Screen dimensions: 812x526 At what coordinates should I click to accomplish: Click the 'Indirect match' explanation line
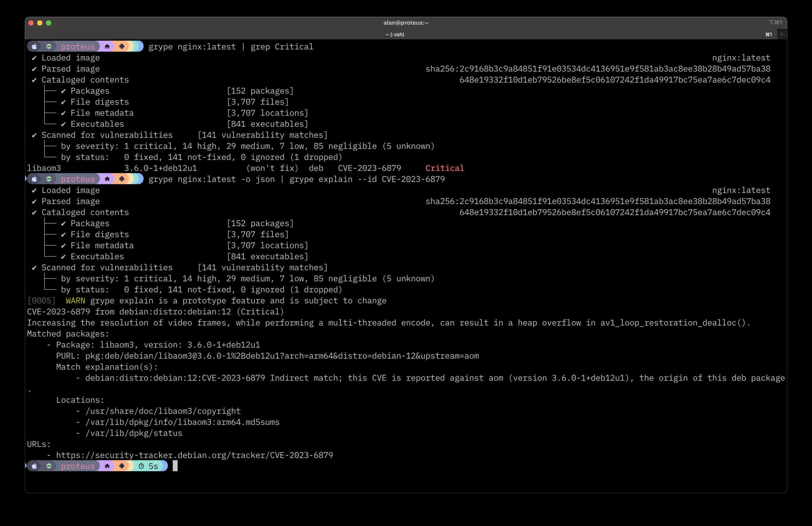(x=435, y=378)
